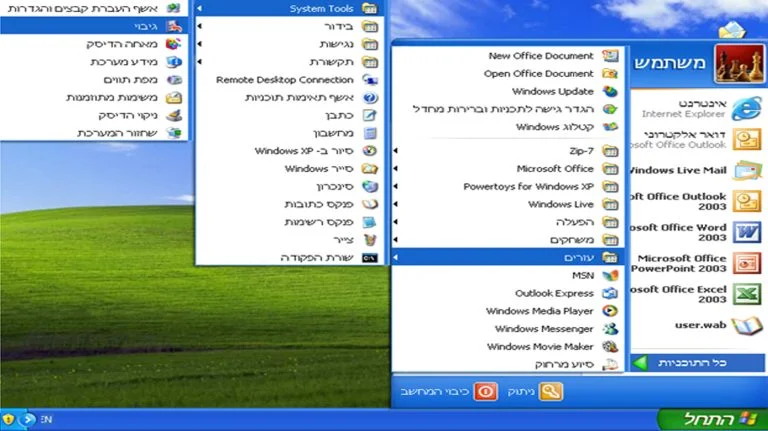The width and height of the screenshot is (768, 431).
Task: Expand the הפעלה startup folder
Action: pos(508,222)
